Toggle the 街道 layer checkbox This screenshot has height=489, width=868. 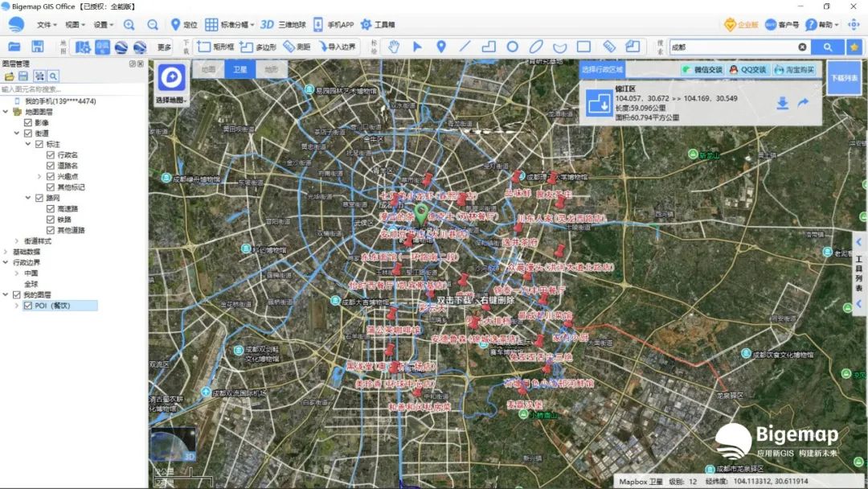pyautogui.click(x=27, y=133)
